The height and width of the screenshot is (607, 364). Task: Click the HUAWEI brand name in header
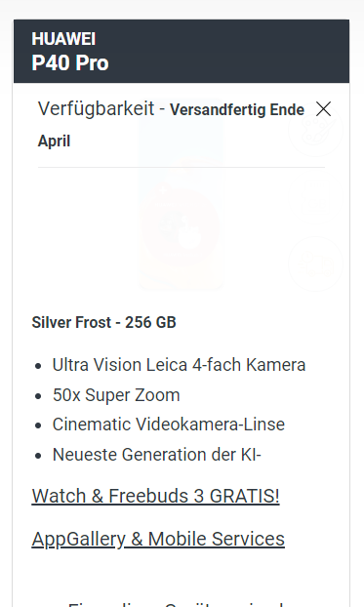click(x=63, y=39)
